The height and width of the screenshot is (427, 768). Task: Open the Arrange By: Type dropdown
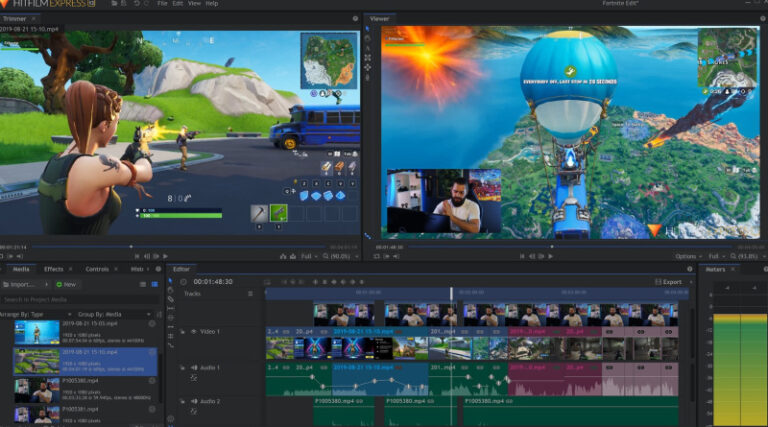tap(35, 314)
